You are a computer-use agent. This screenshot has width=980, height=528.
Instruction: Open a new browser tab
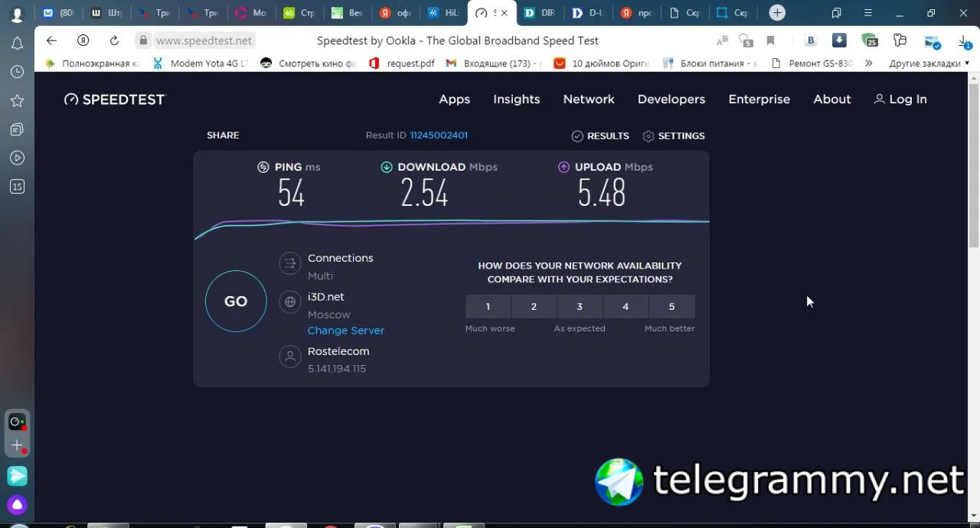(x=777, y=13)
